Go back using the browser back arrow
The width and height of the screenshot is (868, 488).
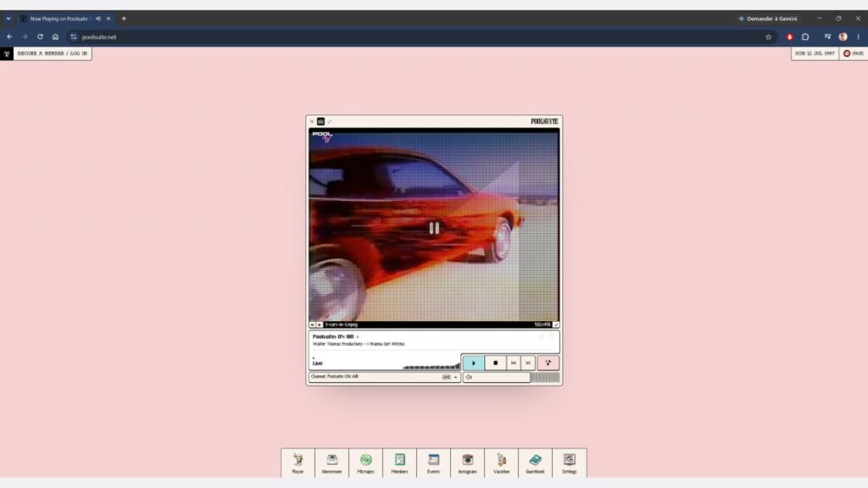click(x=10, y=37)
